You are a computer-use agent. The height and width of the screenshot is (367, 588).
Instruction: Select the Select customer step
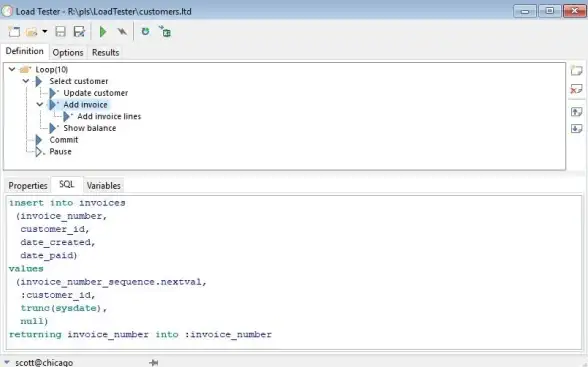(x=79, y=81)
